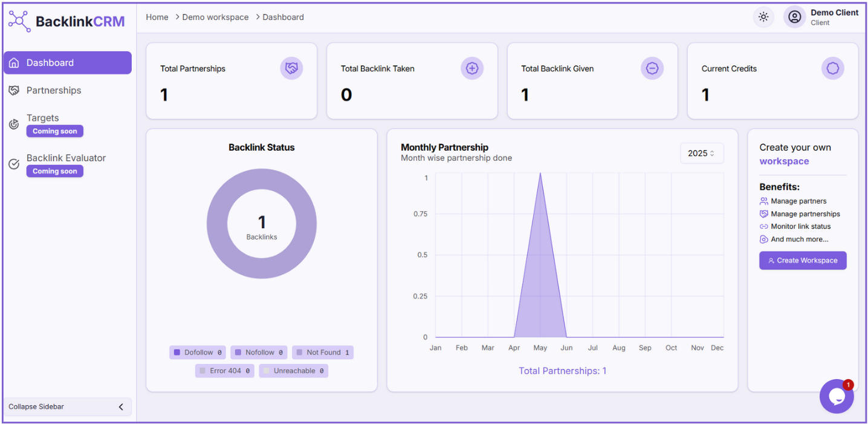This screenshot has height=424, width=868.
Task: Select Dashboard in the sidebar
Action: point(50,63)
